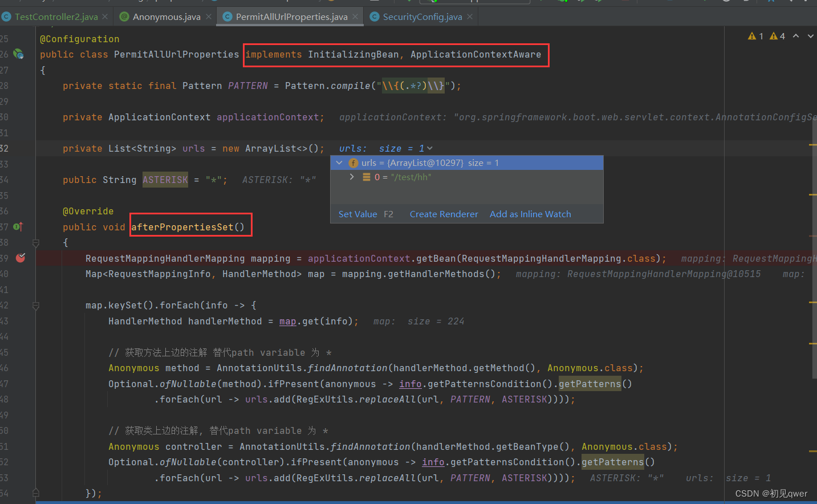The width and height of the screenshot is (817, 504).
Task: Click the weak warning indicator showing 4
Action: coord(777,36)
